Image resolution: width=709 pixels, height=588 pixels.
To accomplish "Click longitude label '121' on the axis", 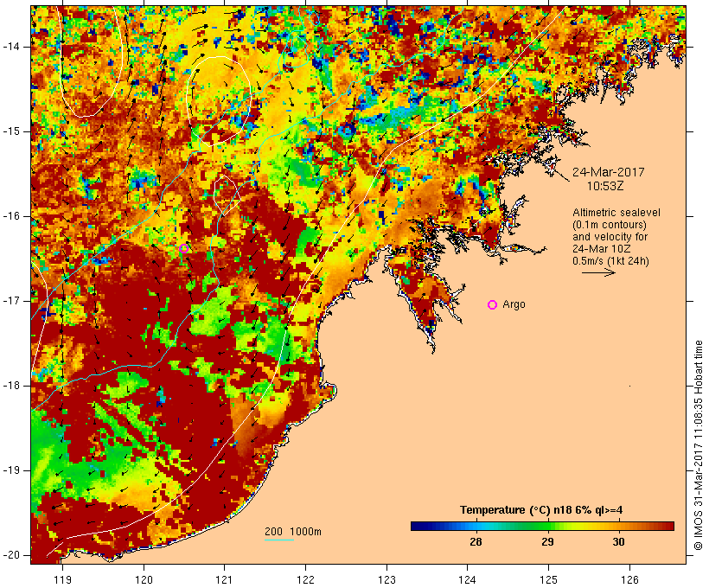I will (x=224, y=580).
